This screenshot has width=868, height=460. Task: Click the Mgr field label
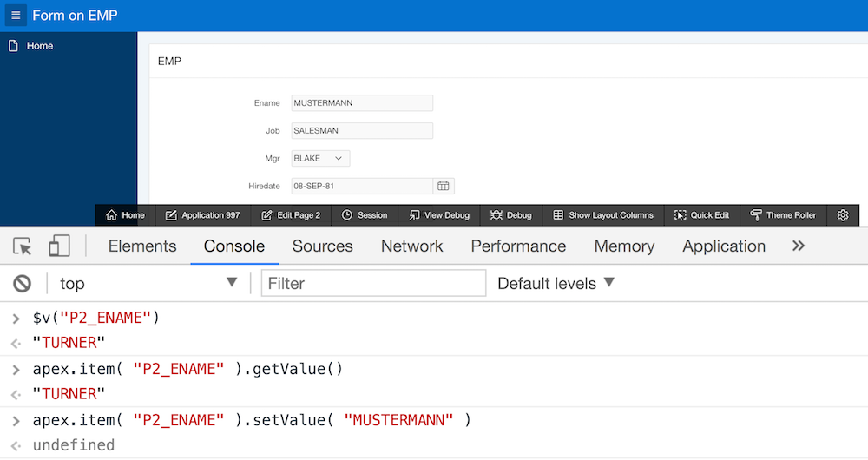point(273,158)
